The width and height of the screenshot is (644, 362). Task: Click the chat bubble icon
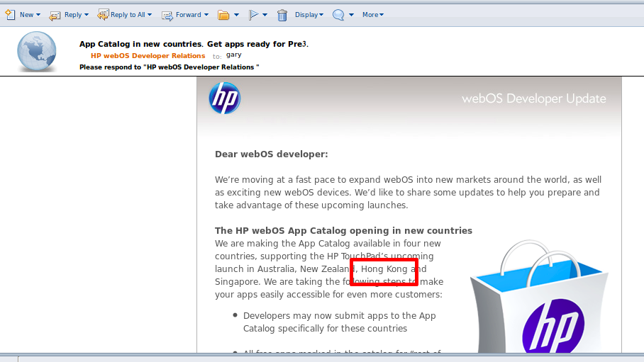tap(338, 15)
